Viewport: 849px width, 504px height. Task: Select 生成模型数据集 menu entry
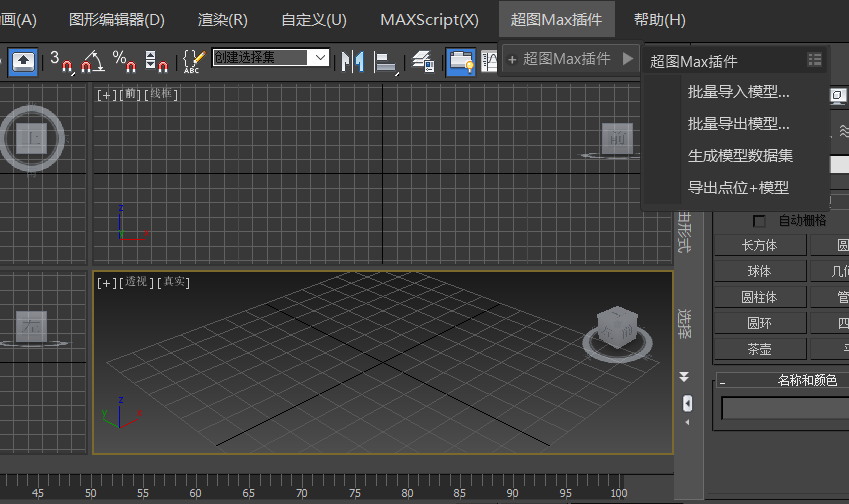tap(740, 155)
